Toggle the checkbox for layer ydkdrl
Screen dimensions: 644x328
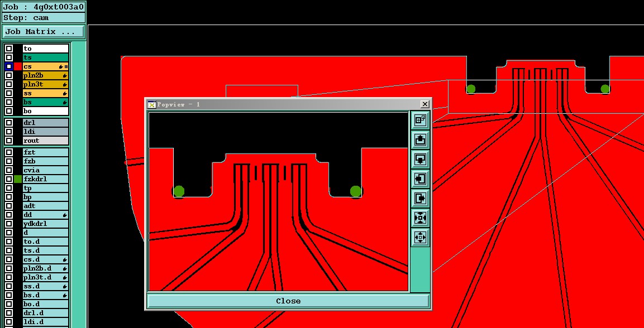(x=9, y=224)
